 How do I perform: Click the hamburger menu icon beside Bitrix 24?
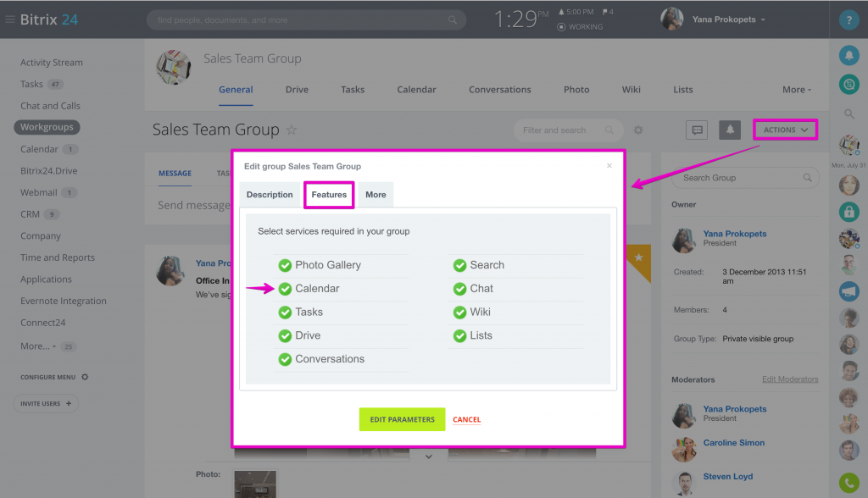coord(10,19)
